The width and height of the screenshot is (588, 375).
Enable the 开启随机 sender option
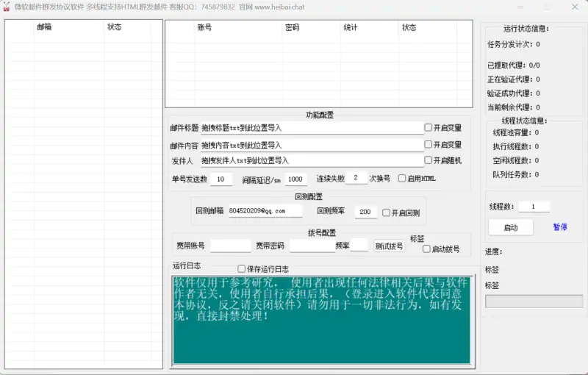click(x=429, y=160)
